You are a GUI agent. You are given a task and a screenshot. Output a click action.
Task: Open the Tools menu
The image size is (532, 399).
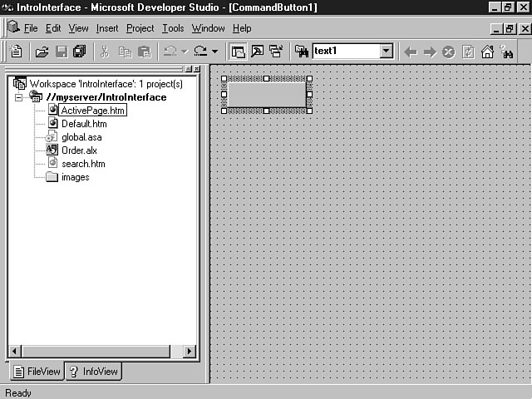pos(173,28)
